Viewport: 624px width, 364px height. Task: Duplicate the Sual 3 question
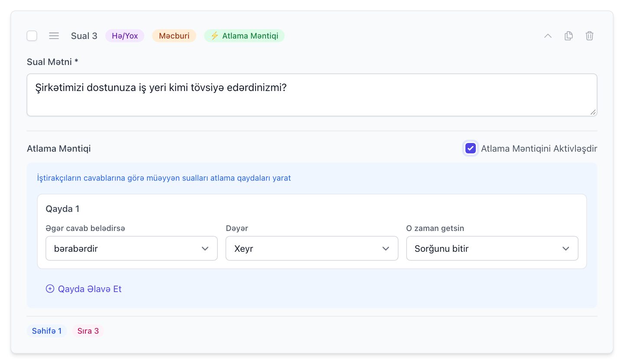[569, 36]
